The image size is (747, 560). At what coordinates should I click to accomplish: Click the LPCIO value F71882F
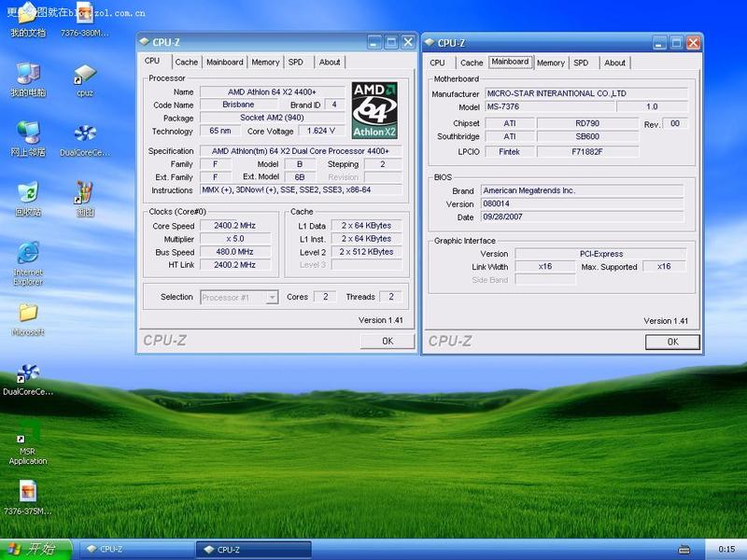(x=587, y=152)
